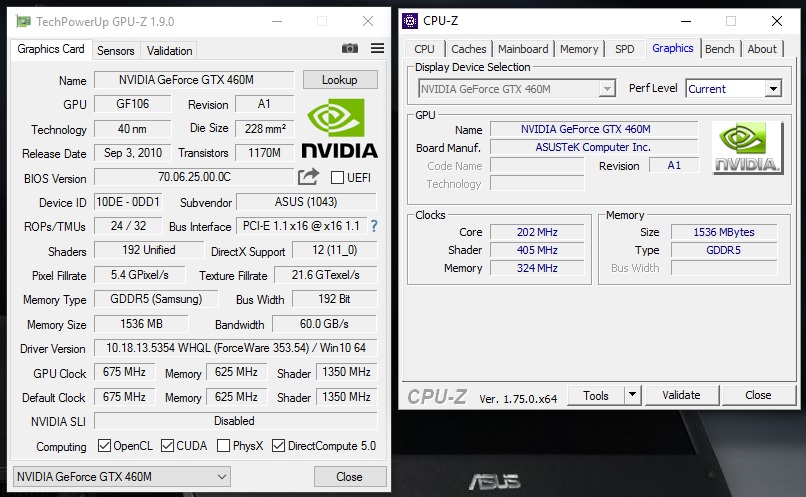Click the ROPs/TMUs 24 / 32 value
806x497 pixels.
click(128, 226)
